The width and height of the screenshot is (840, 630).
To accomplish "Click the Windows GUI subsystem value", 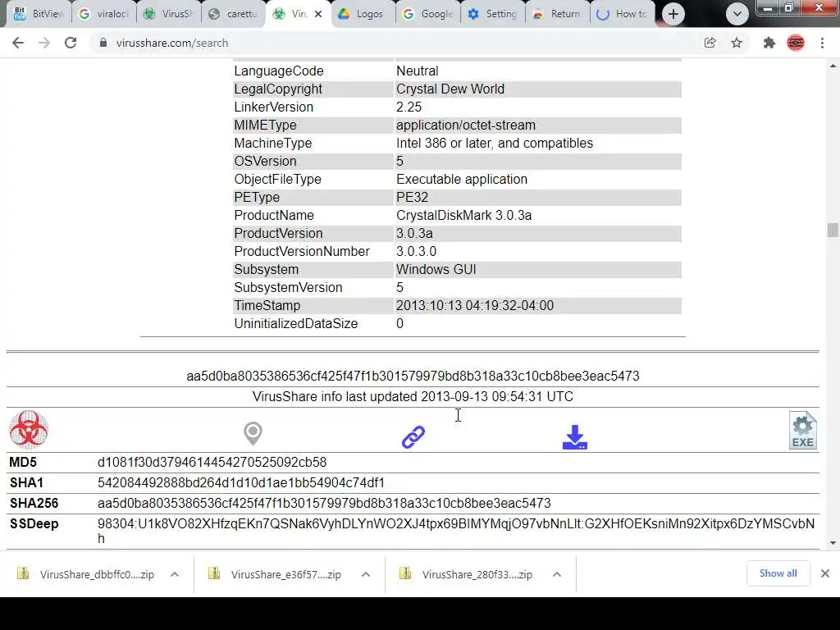I will pos(436,269).
